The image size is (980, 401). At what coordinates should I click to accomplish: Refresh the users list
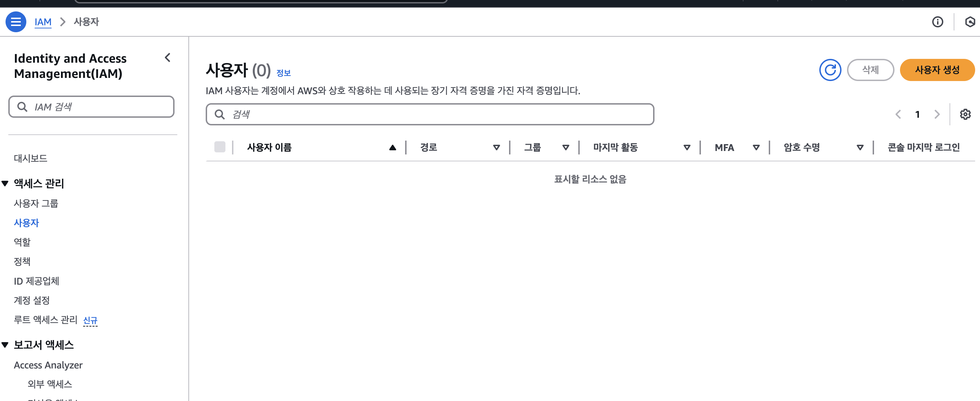(x=830, y=70)
